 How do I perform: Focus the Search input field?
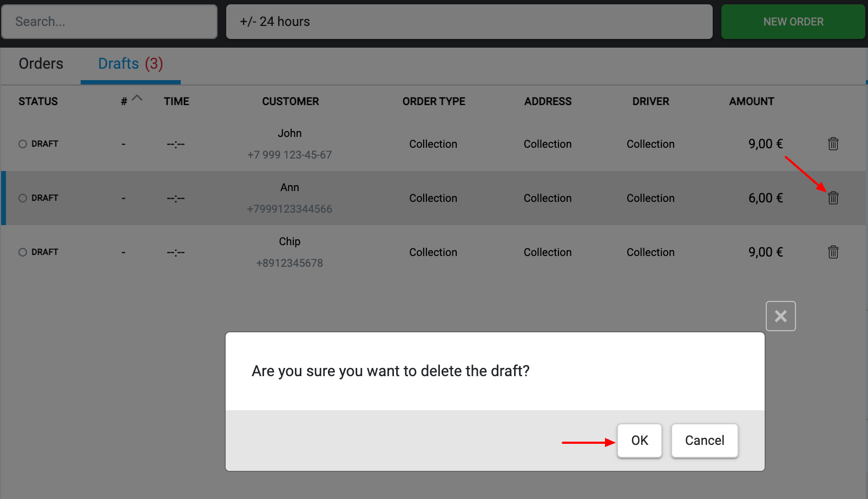click(109, 22)
